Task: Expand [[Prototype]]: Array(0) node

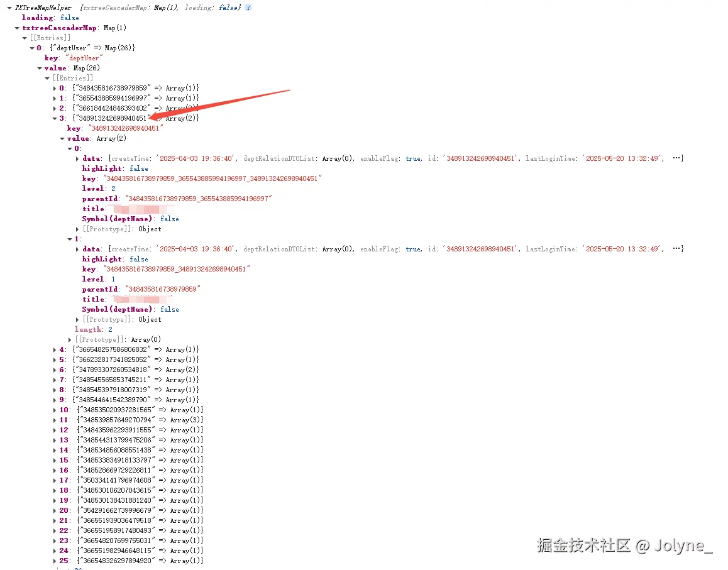Action: pos(70,339)
